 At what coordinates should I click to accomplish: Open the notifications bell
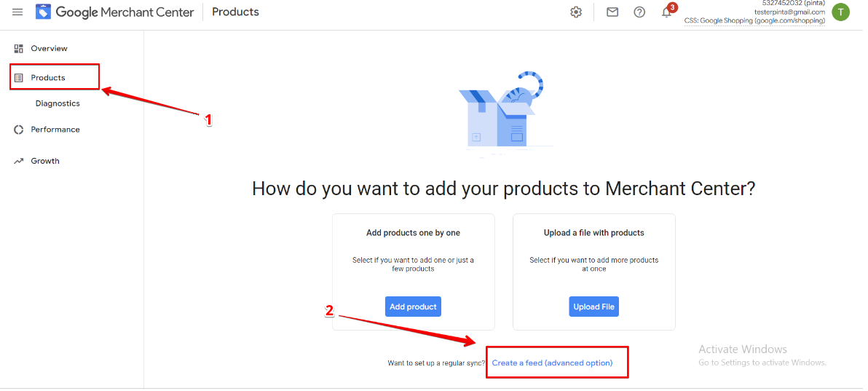(667, 12)
